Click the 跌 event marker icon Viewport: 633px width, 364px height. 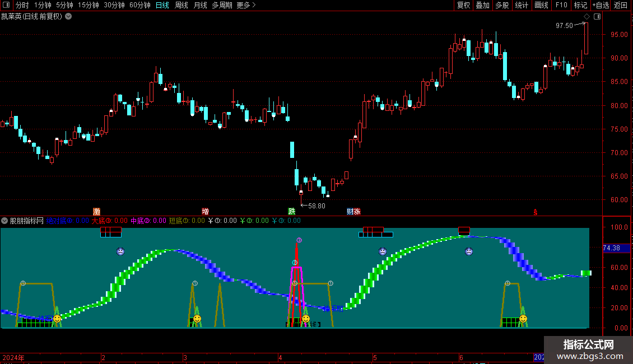(x=291, y=212)
